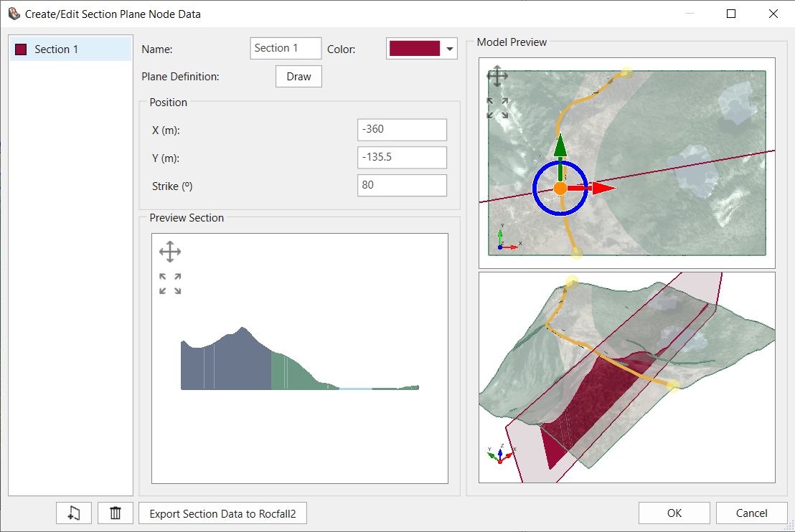Click the 'Plane Definition:' label
The width and height of the screenshot is (795, 532).
pyautogui.click(x=180, y=77)
